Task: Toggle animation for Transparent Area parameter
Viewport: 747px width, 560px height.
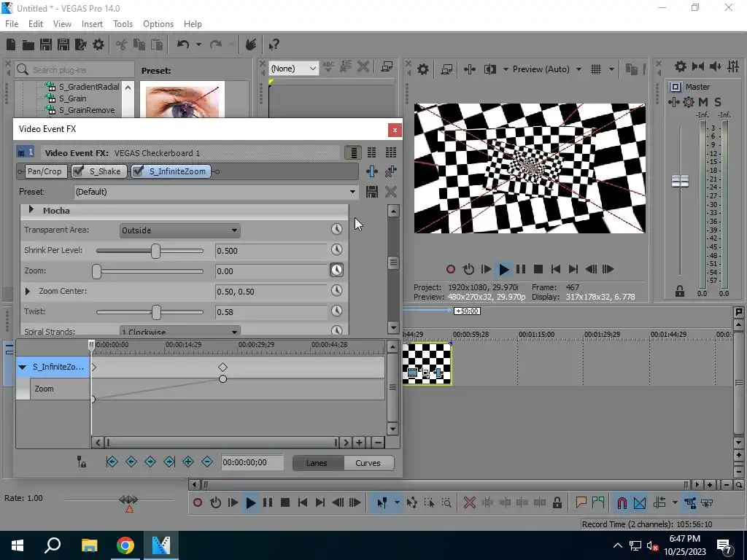Action: 337,230
